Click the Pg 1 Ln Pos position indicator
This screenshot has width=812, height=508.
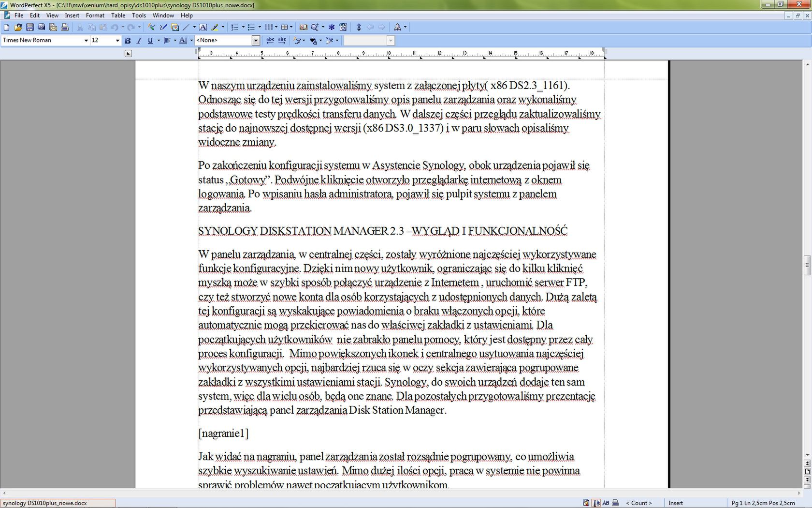(763, 503)
